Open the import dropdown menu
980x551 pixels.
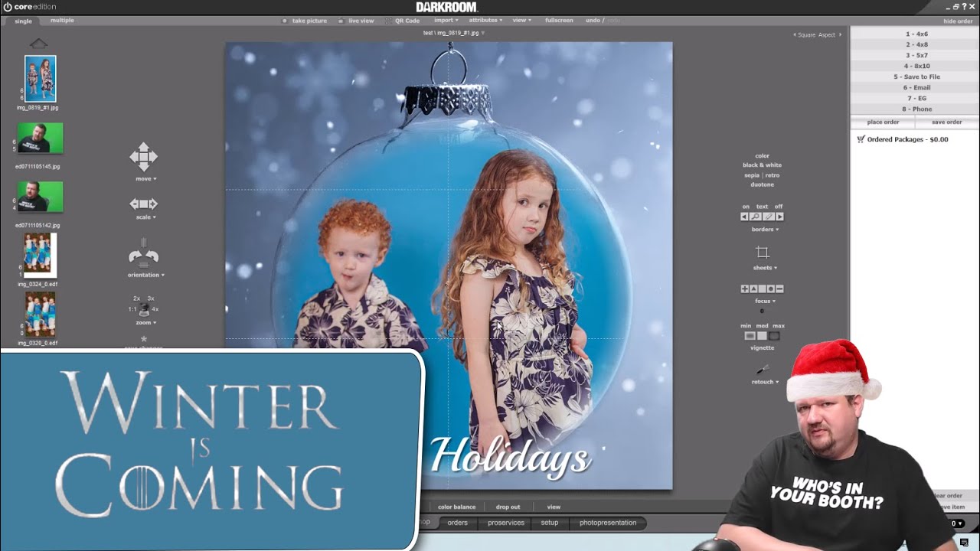point(446,20)
